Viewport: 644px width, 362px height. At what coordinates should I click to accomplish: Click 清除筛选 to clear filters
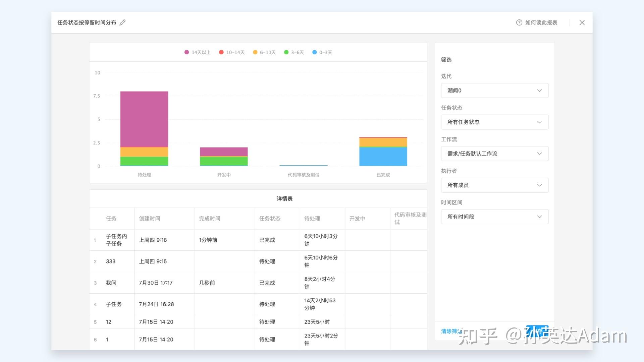(x=451, y=331)
